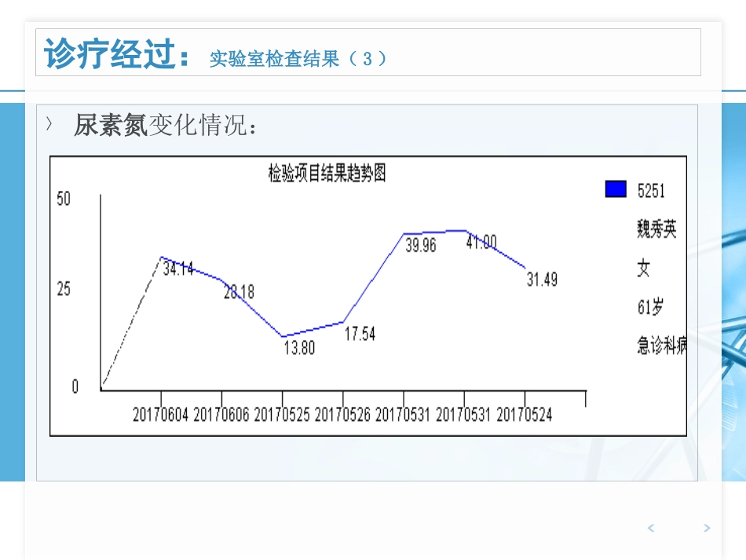This screenshot has width=746, height=560.
Task: Click the legend age 61岁
Action: tap(650, 307)
